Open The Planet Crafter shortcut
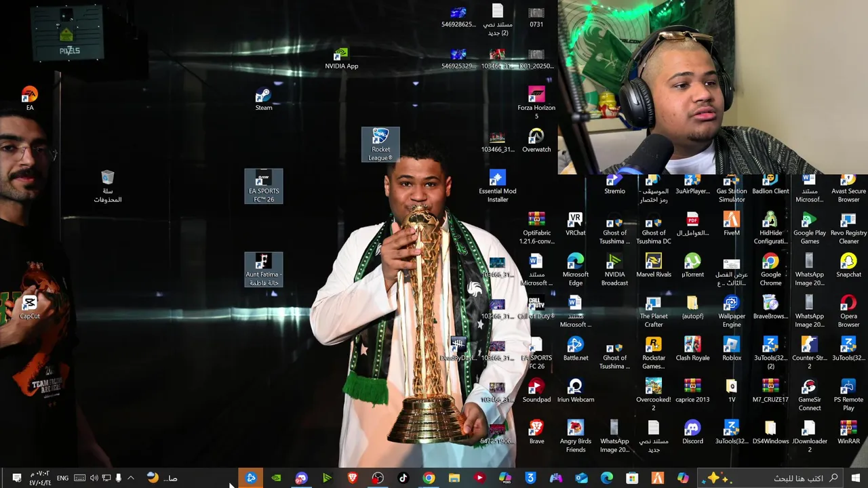Viewport: 868px width, 488px height. click(x=654, y=312)
